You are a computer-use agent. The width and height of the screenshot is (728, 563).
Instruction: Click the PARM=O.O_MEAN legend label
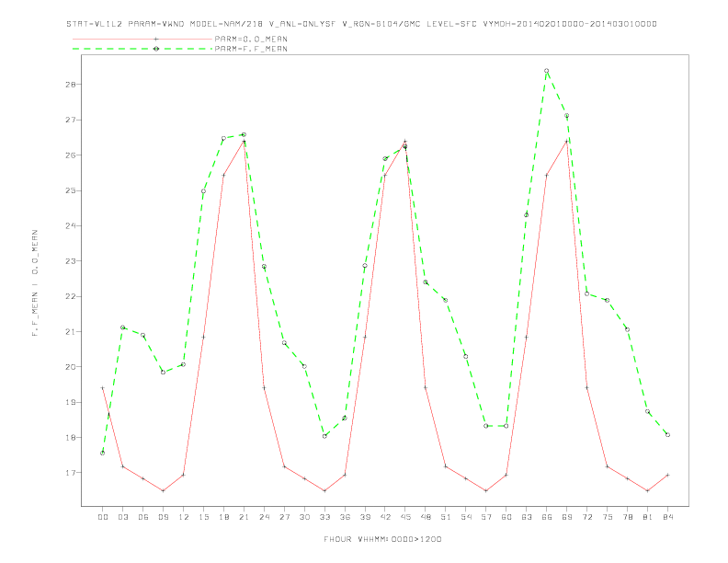(251, 39)
